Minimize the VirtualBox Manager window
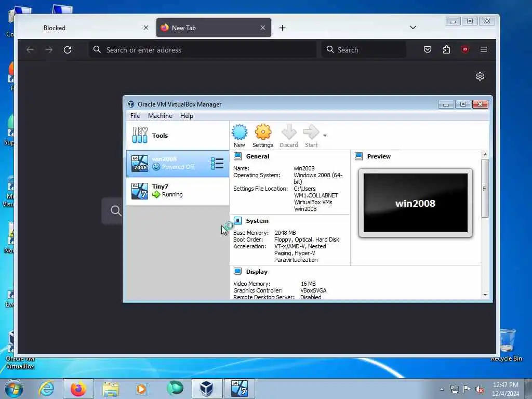The width and height of the screenshot is (532, 399). [x=446, y=104]
